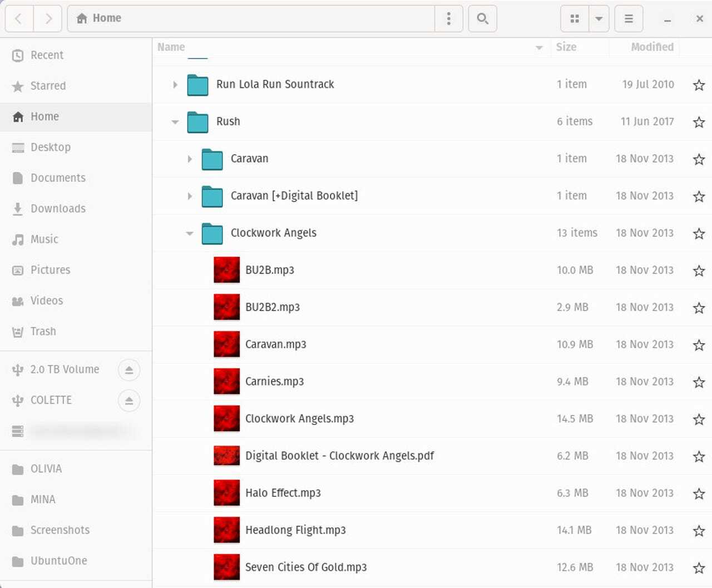The image size is (712, 588).
Task: Open Music in the sidebar
Action: (x=76, y=239)
